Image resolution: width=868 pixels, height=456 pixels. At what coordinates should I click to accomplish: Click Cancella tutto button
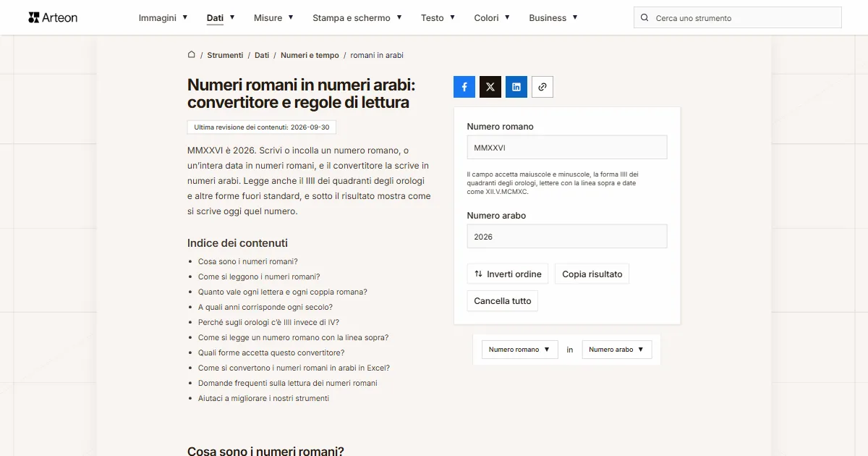click(503, 301)
